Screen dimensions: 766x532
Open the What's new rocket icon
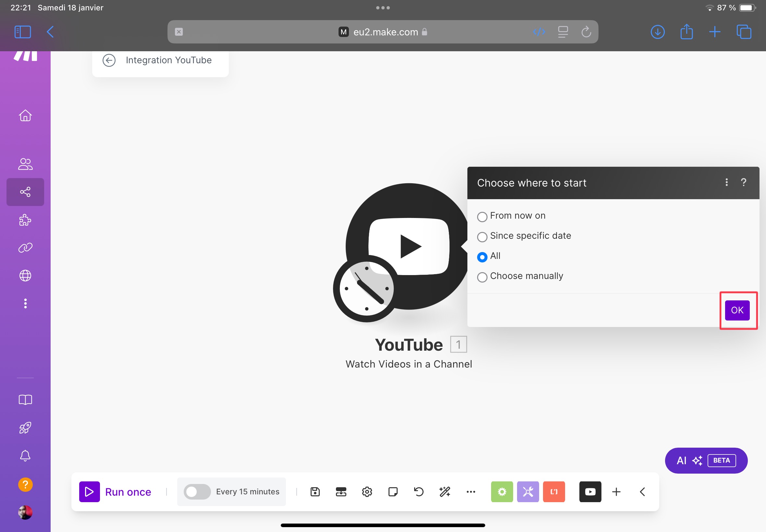[x=25, y=428]
